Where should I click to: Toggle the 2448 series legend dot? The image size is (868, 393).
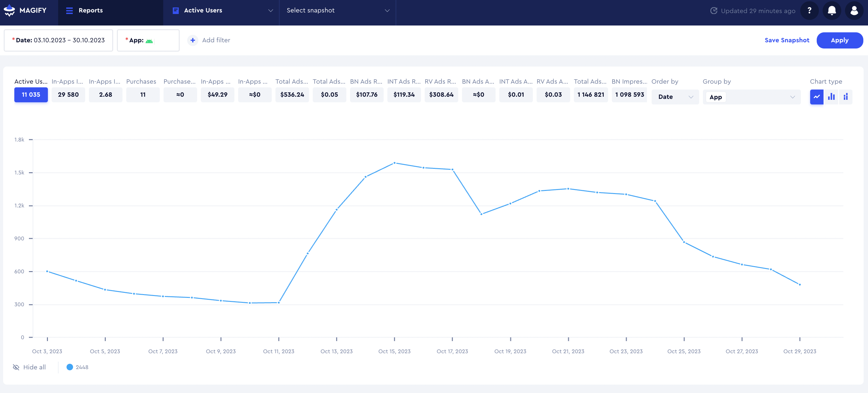[x=70, y=367]
